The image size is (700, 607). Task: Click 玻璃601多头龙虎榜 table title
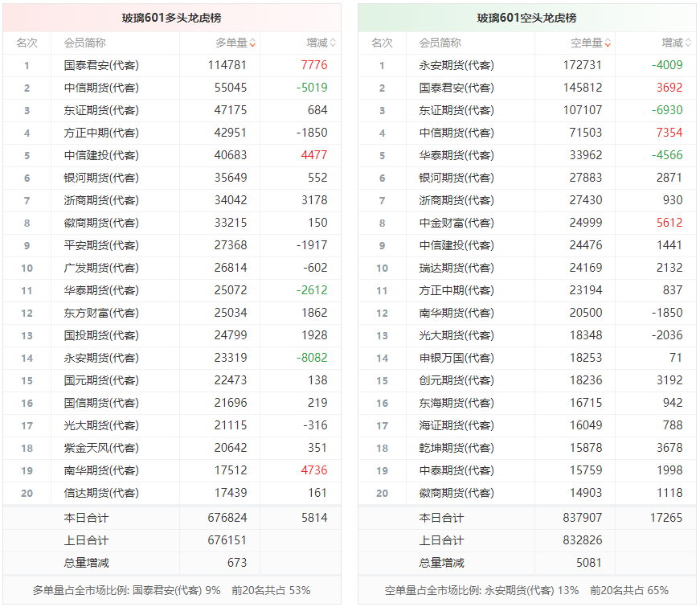click(x=172, y=18)
